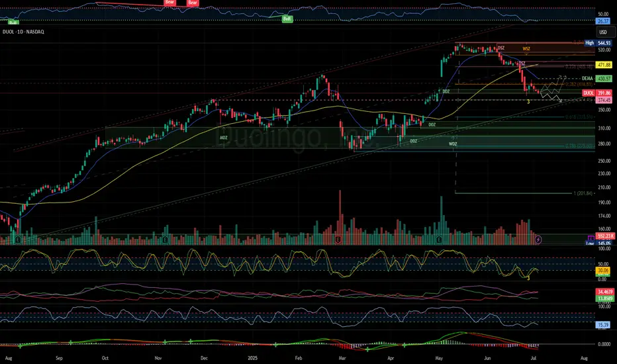Screen dimensions: 617x364
Task: Click the DUOL · 1D · NASDAQ chart title
Action: coord(23,32)
